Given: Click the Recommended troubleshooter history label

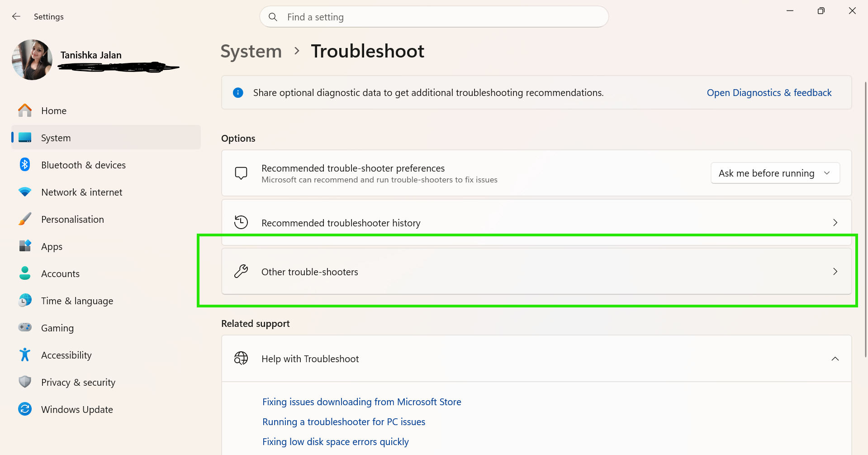Looking at the screenshot, I should (341, 223).
